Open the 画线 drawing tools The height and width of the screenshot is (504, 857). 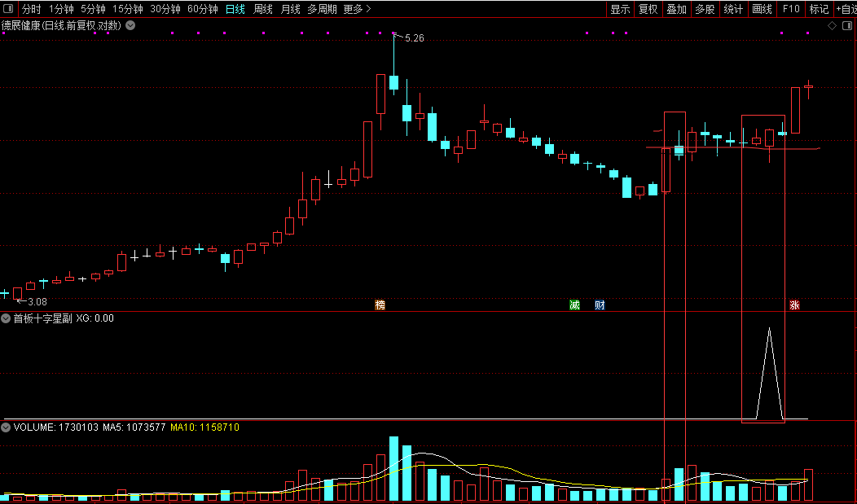click(x=762, y=9)
